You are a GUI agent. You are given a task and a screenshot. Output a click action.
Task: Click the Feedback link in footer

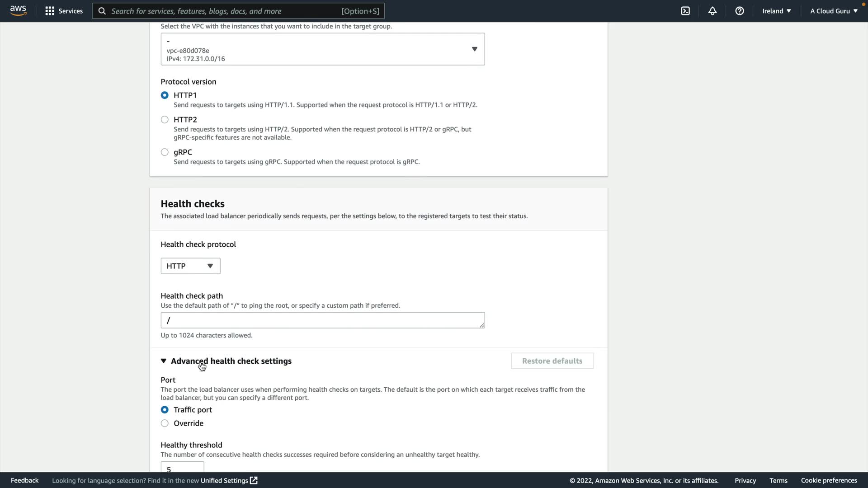24,480
